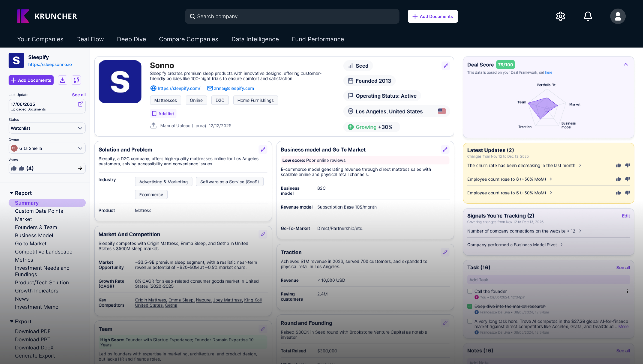Open notifications bell icon
The image size is (643, 364).
coord(588,16)
